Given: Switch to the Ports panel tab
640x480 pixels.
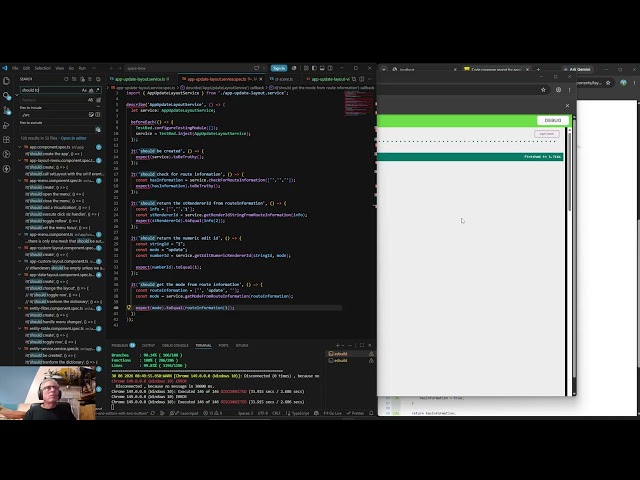Looking at the screenshot, I should click(223, 345).
